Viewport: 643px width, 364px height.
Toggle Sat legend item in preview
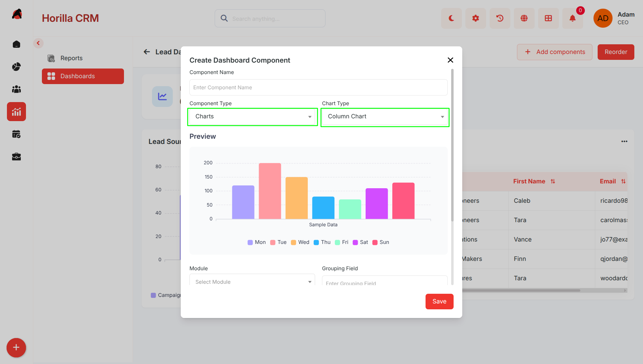[360, 243]
